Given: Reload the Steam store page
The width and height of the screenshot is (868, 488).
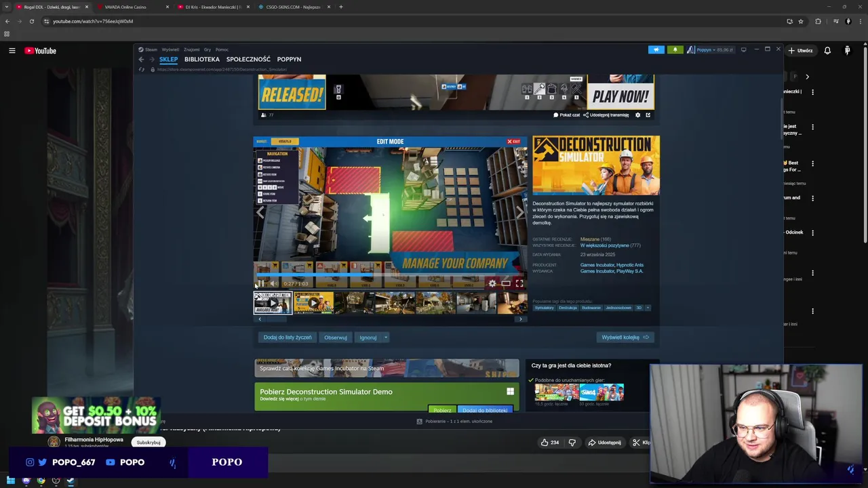Looking at the screenshot, I should click(x=142, y=69).
